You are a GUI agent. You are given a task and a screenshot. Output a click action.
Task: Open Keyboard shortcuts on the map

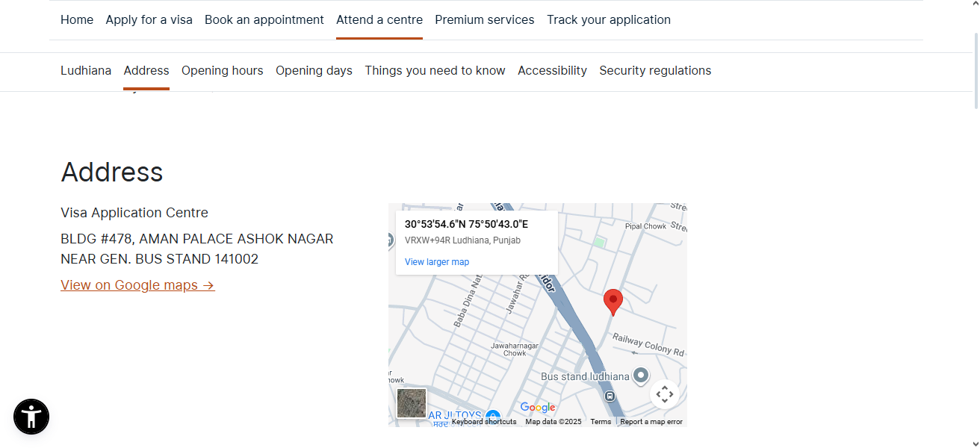coord(483,421)
